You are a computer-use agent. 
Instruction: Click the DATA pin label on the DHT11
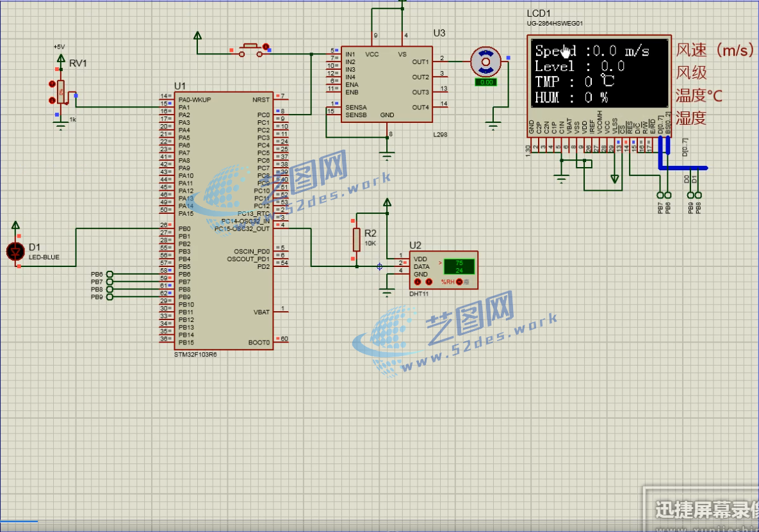pyautogui.click(x=421, y=266)
